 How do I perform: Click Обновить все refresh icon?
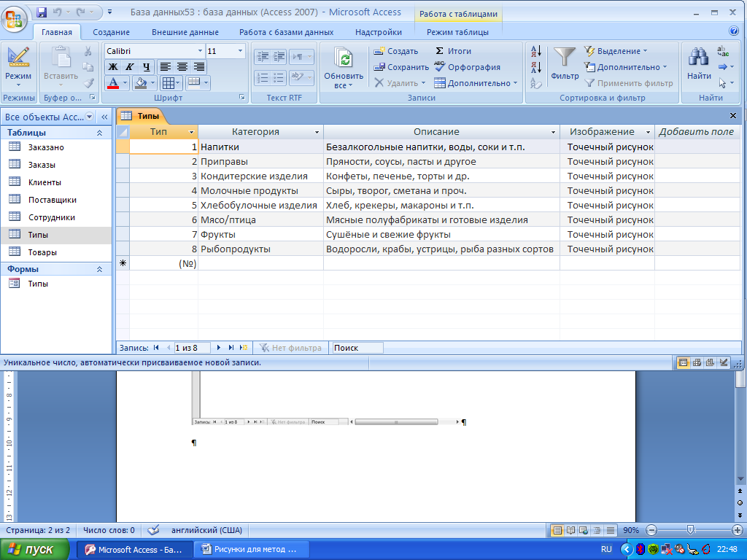[x=344, y=59]
